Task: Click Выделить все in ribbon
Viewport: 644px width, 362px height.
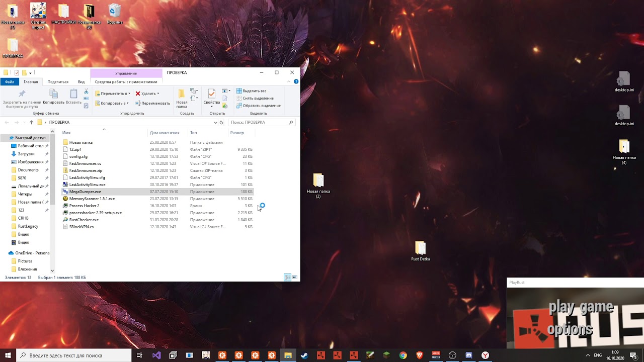Action: (x=251, y=91)
